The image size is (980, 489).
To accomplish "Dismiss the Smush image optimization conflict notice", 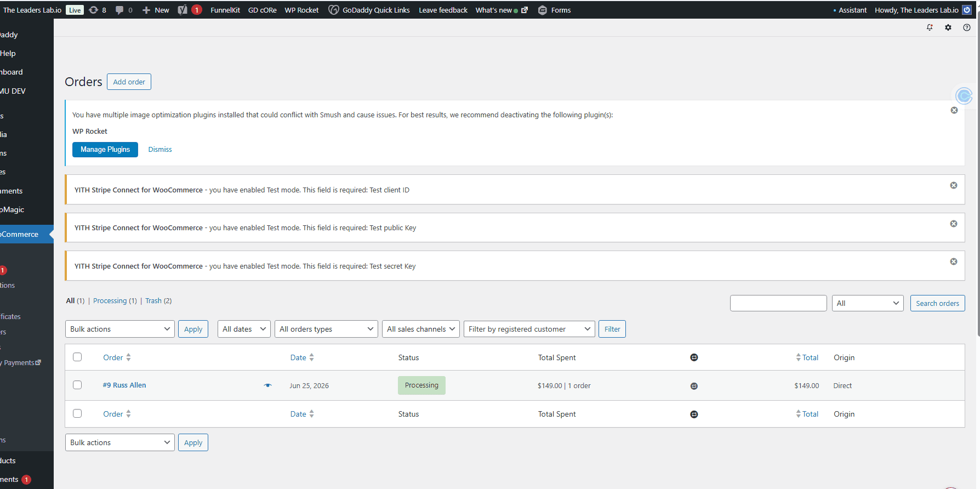I will click(x=954, y=110).
